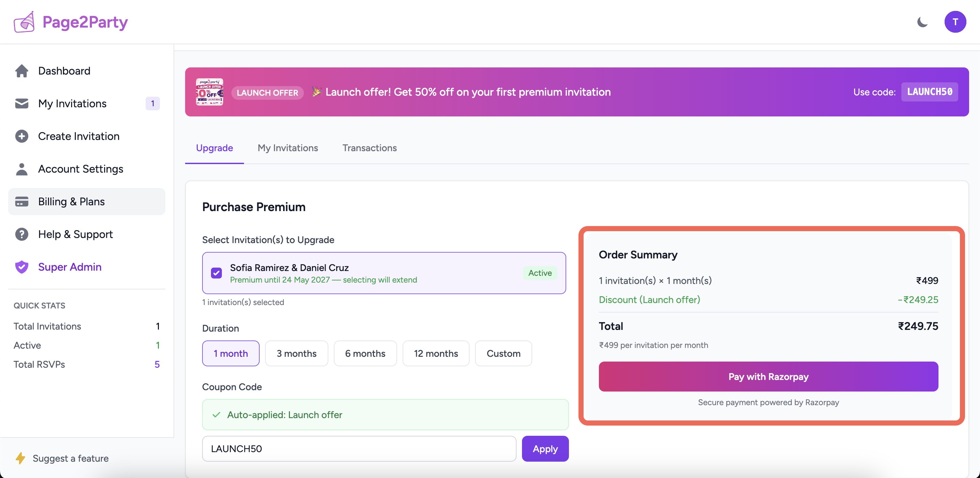Choose Custom duration

(503, 353)
